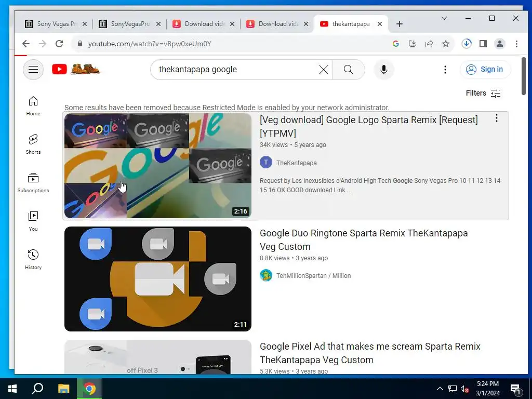
Task: Open a new browser tab
Action: tap(400, 24)
